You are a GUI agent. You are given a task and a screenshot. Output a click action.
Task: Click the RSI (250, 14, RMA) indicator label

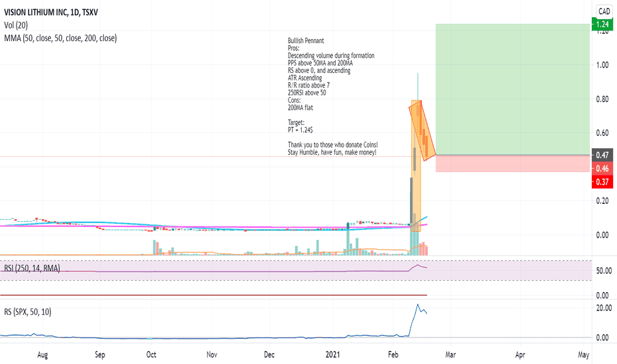pyautogui.click(x=32, y=269)
